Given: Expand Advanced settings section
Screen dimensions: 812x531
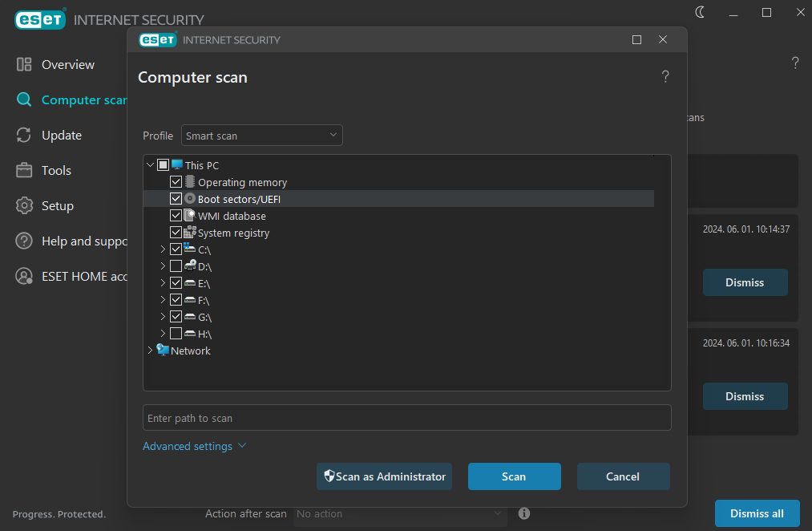Looking at the screenshot, I should click(194, 446).
